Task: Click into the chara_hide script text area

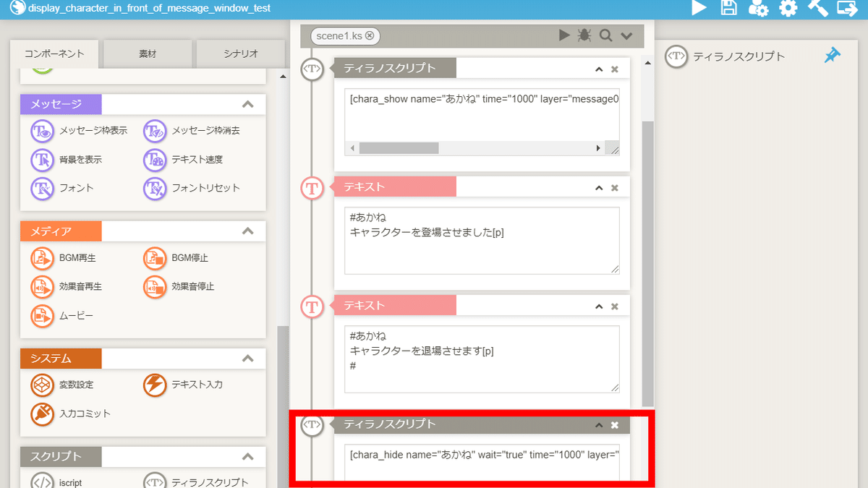Action: pyautogui.click(x=482, y=463)
